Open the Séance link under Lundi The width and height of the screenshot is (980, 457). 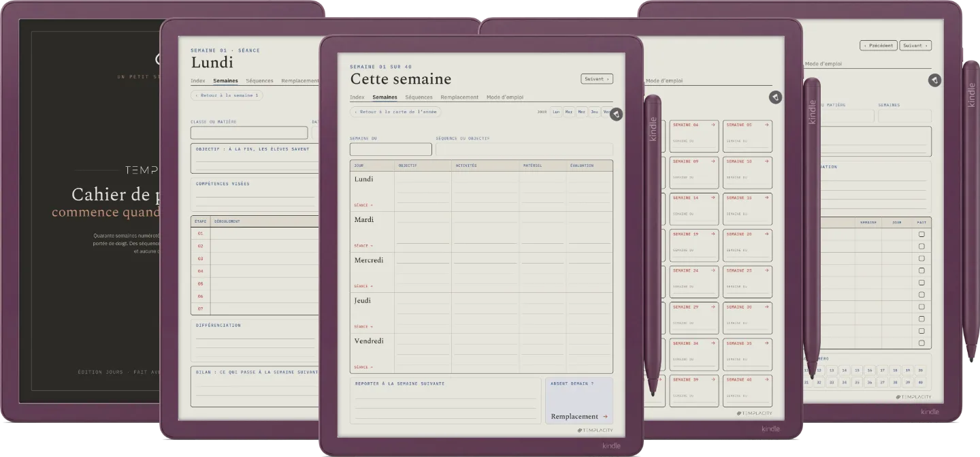coord(363,205)
